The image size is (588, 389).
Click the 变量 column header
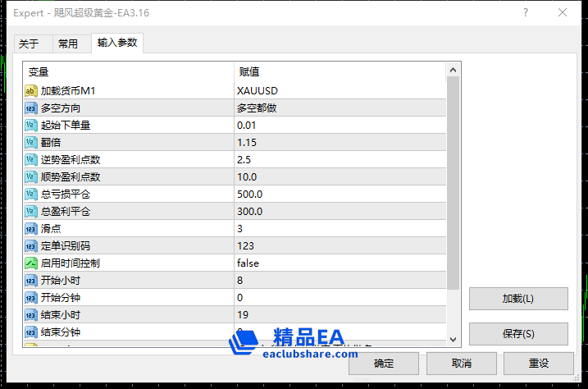coord(129,71)
